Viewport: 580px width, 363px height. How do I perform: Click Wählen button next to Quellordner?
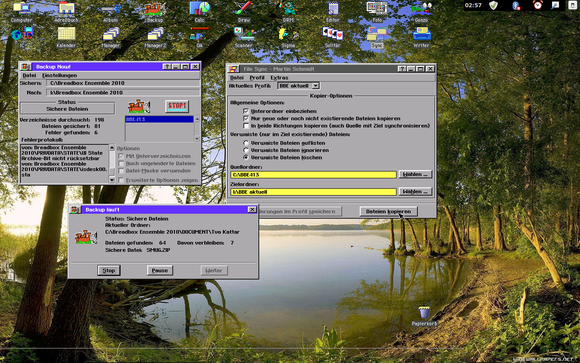click(415, 174)
